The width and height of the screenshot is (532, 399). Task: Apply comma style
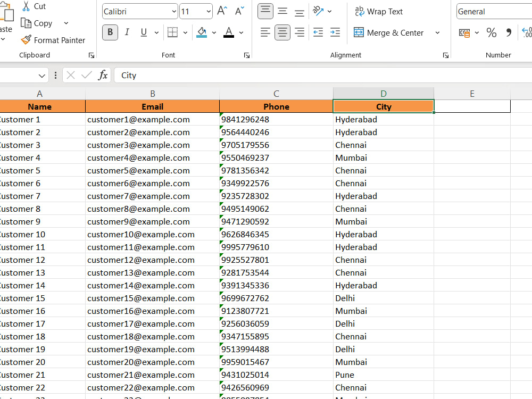pos(509,32)
